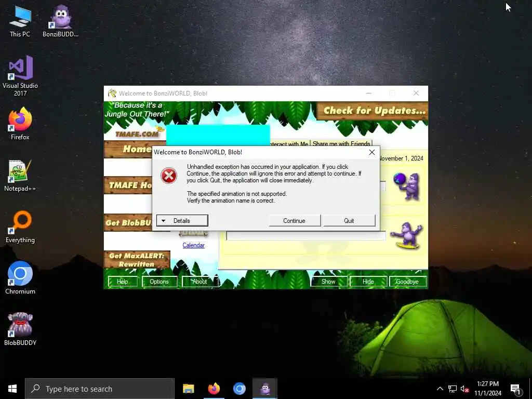This screenshot has height=399, width=532.
Task: Click the Show button
Action: pyautogui.click(x=328, y=282)
